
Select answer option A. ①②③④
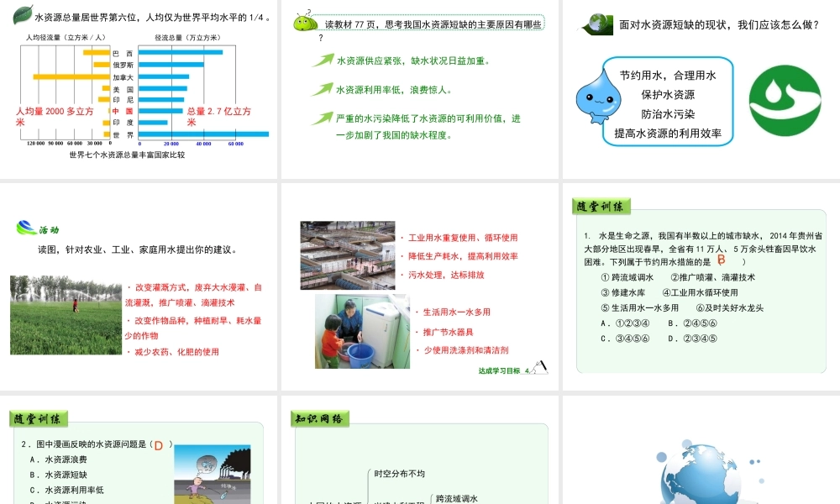(x=625, y=323)
